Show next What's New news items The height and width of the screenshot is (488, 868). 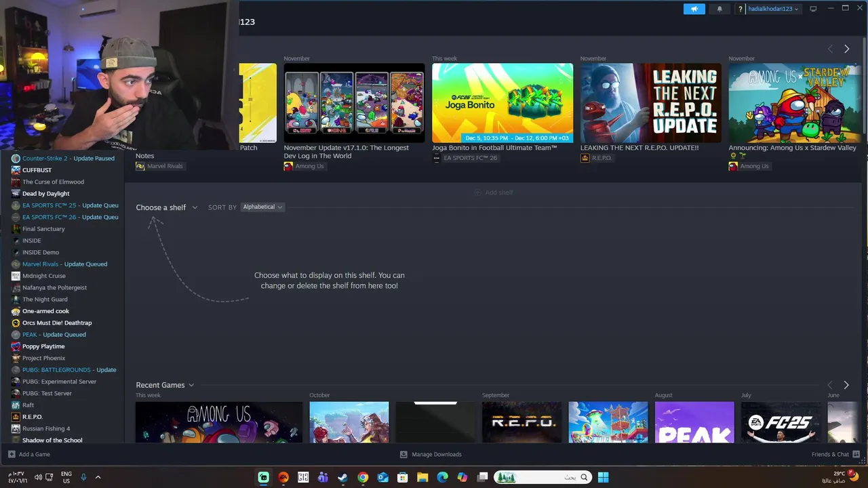[x=846, y=49]
